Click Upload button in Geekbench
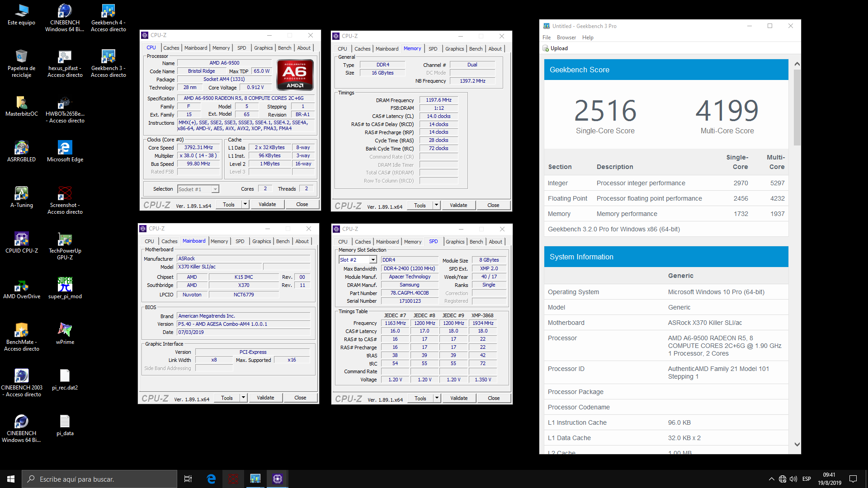The width and height of the screenshot is (868, 488). [x=556, y=48]
